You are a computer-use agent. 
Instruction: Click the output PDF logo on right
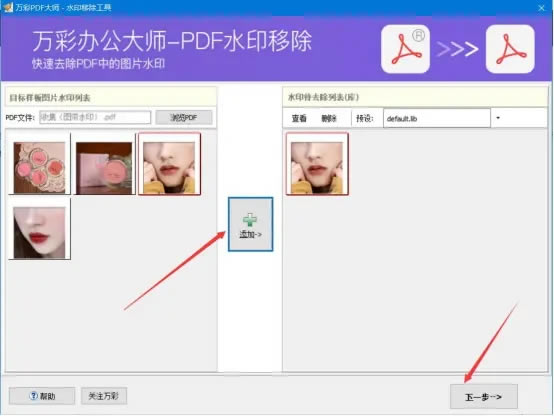pyautogui.click(x=510, y=49)
